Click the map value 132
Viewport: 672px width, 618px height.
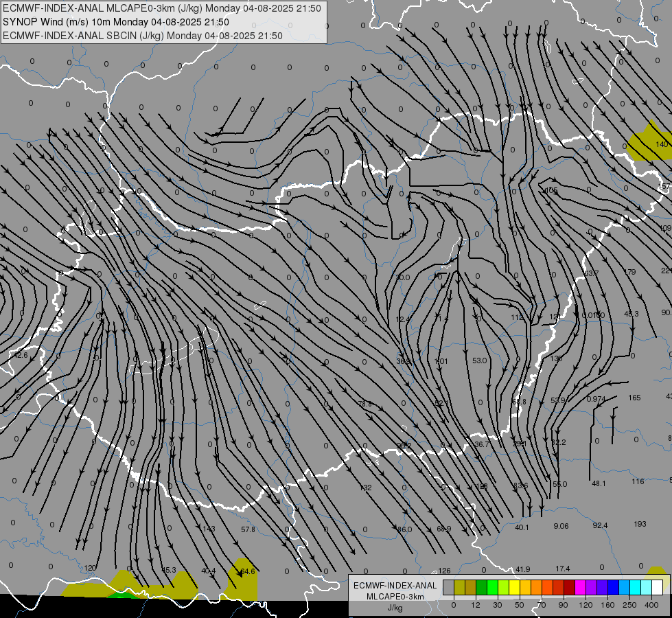(366, 488)
